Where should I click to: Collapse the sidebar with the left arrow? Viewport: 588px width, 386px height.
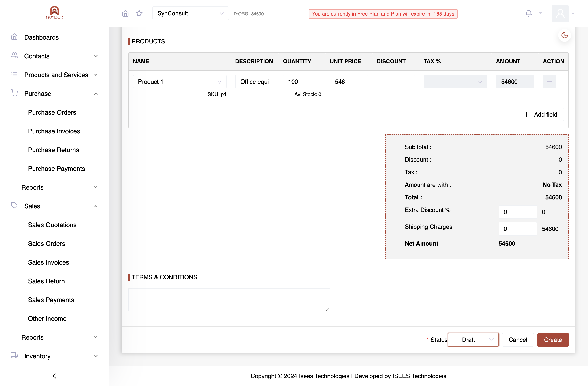click(x=54, y=376)
